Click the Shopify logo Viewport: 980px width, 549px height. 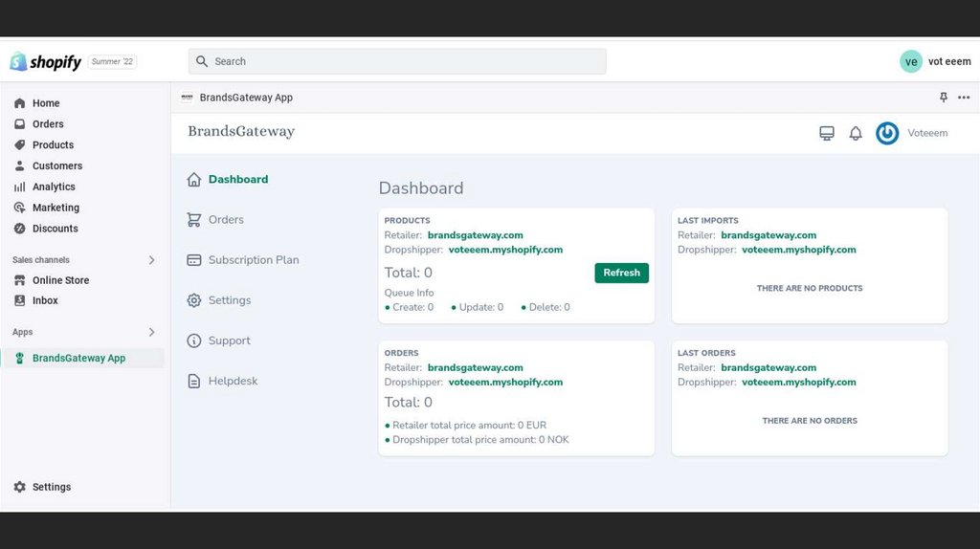[x=46, y=61]
